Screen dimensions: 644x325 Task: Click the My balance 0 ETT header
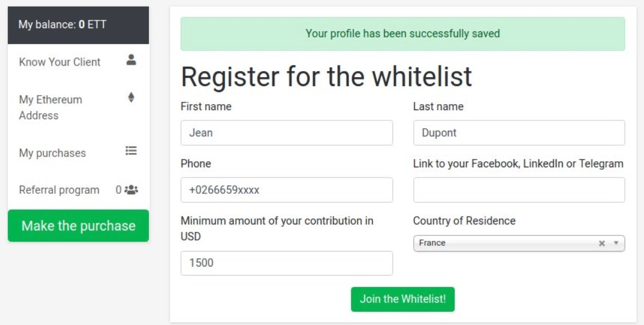coord(78,25)
